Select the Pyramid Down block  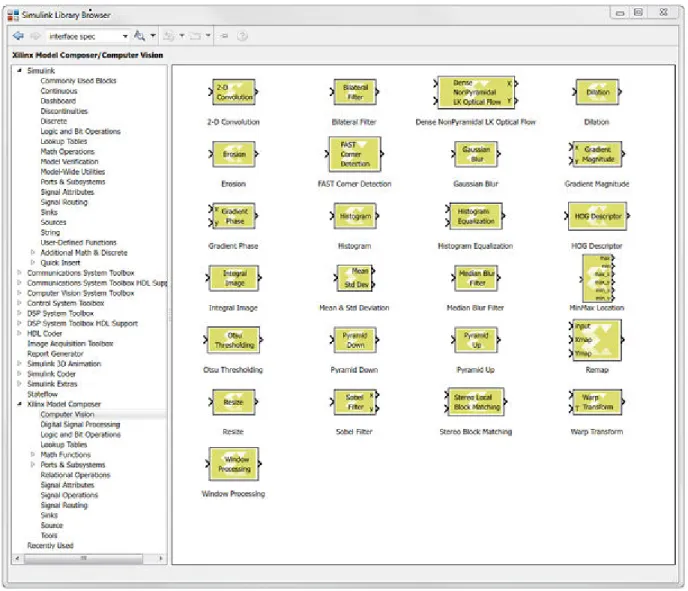(x=355, y=340)
